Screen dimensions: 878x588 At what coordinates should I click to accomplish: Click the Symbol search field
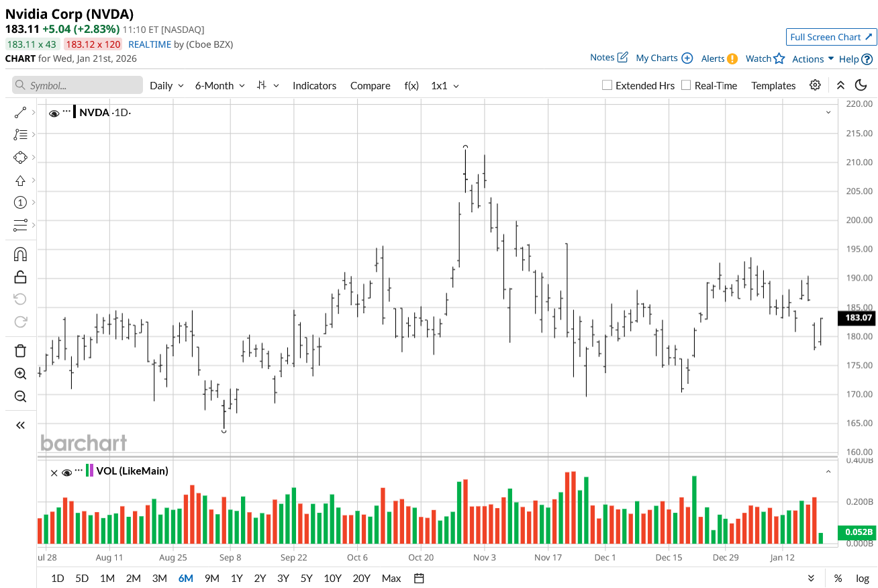tap(77, 85)
